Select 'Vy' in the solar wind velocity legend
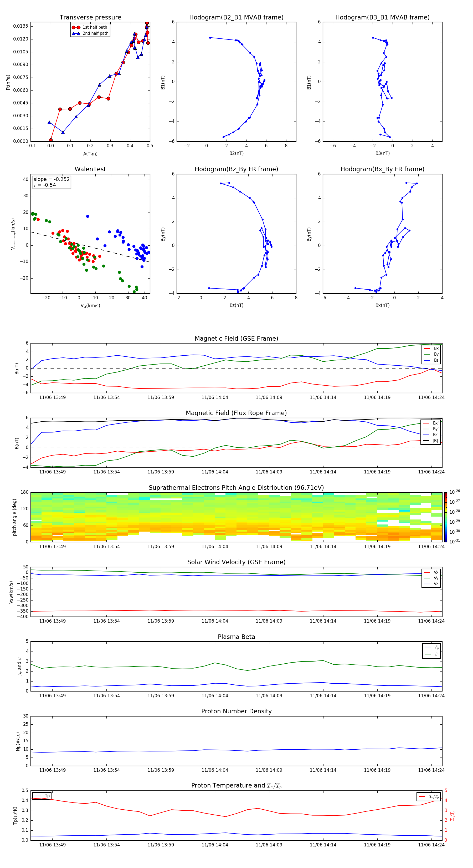 pos(431,578)
